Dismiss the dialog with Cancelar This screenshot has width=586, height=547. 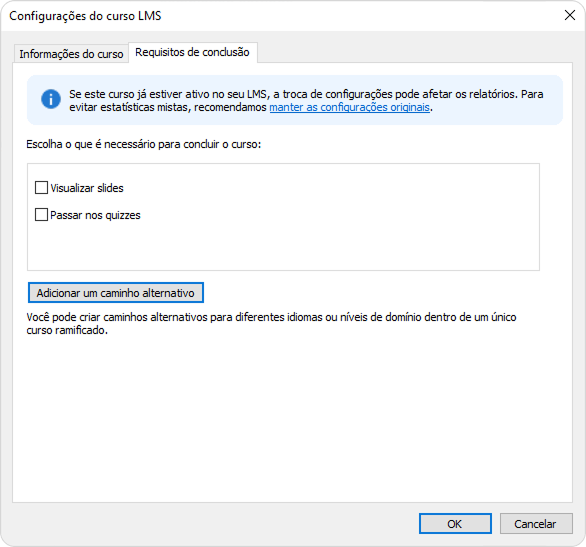pos(536,523)
